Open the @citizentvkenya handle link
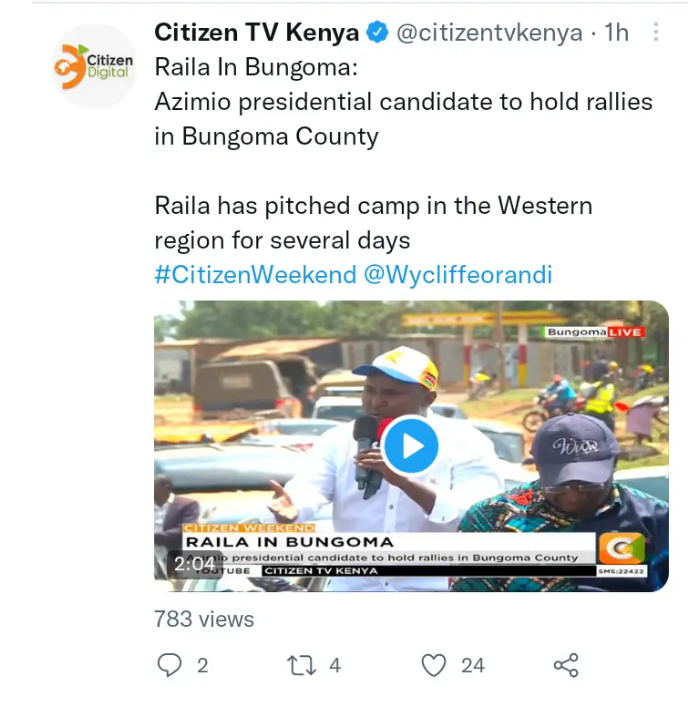Image resolution: width=690 pixels, height=704 pixels. pyautogui.click(x=489, y=33)
